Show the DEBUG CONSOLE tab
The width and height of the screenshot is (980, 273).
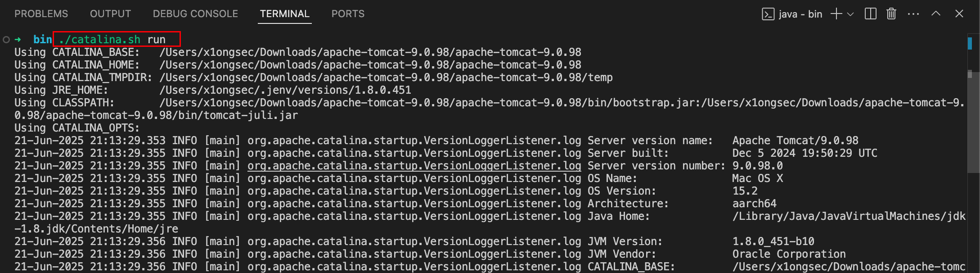pyautogui.click(x=195, y=14)
